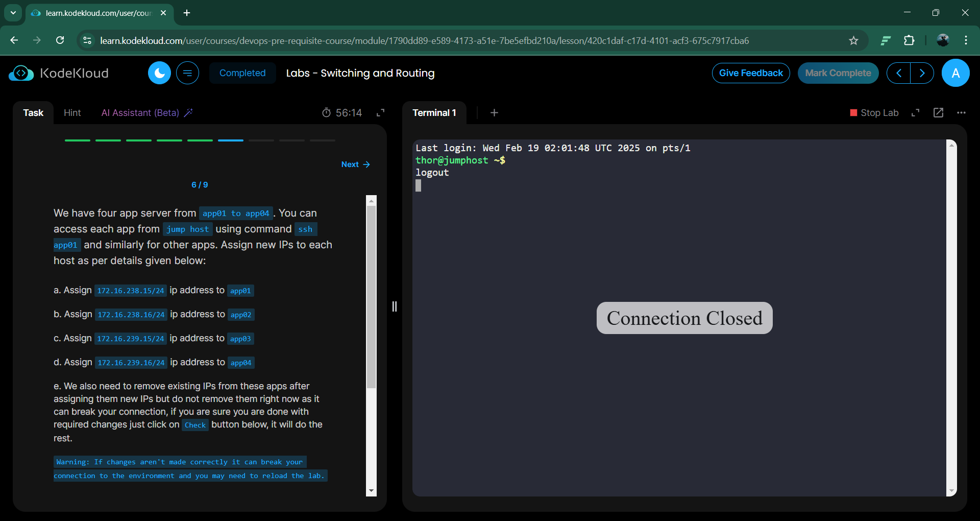
Task: Click the panel divider handle
Action: (394, 306)
